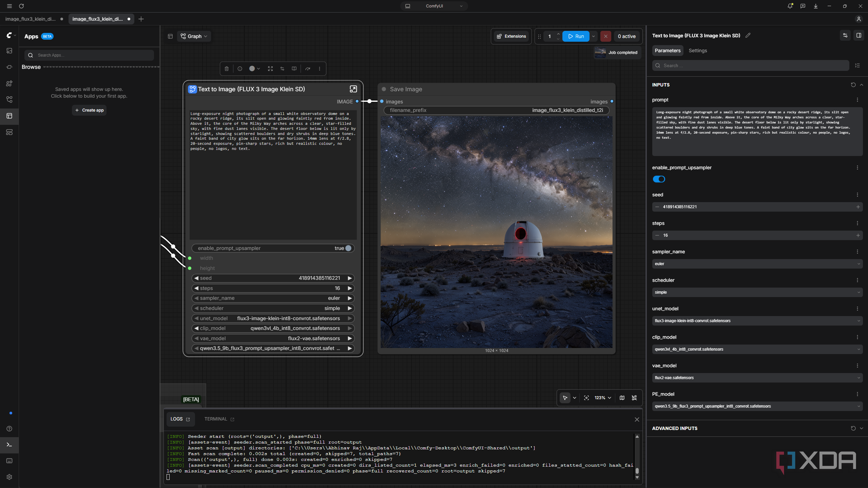Increment seed on node right arrow

tap(350, 278)
